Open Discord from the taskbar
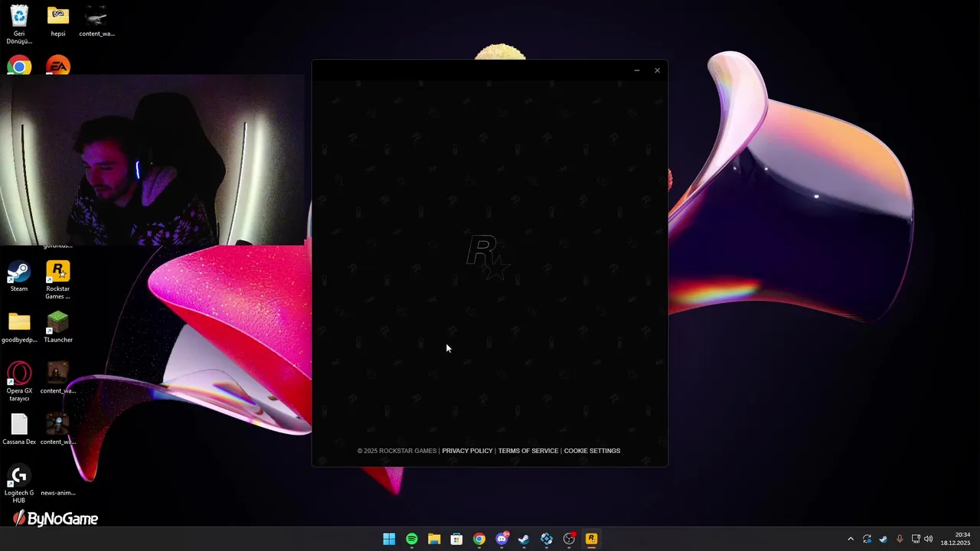 (x=501, y=539)
